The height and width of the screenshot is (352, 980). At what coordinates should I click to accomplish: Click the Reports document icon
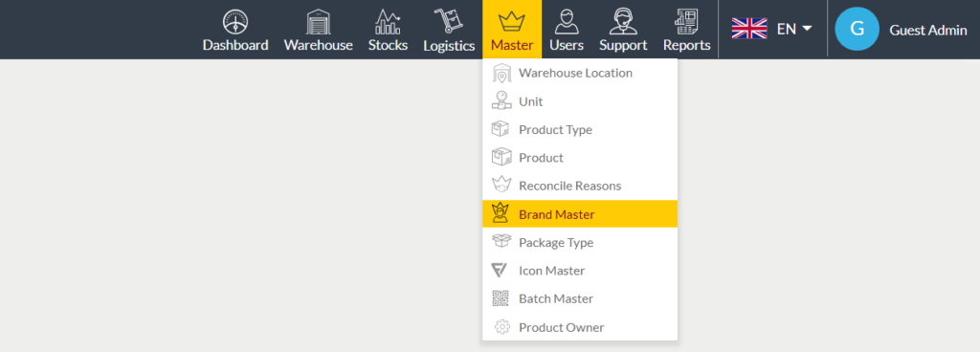tap(687, 22)
